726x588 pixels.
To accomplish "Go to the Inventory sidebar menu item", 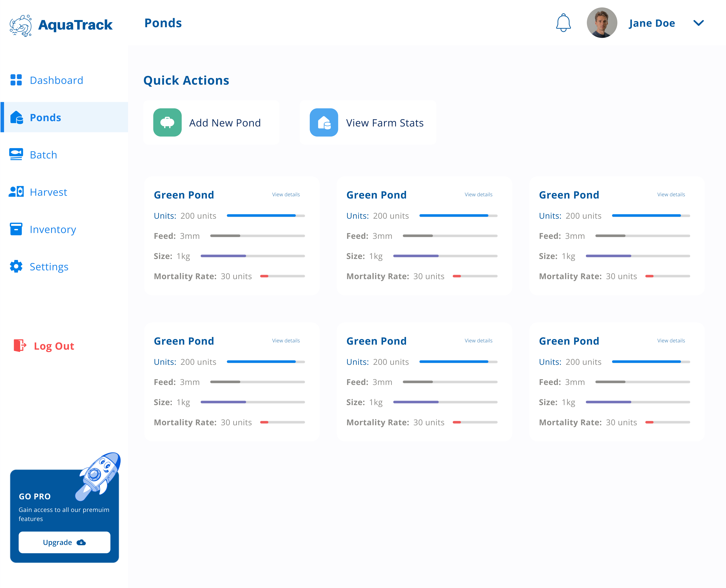I will (53, 229).
